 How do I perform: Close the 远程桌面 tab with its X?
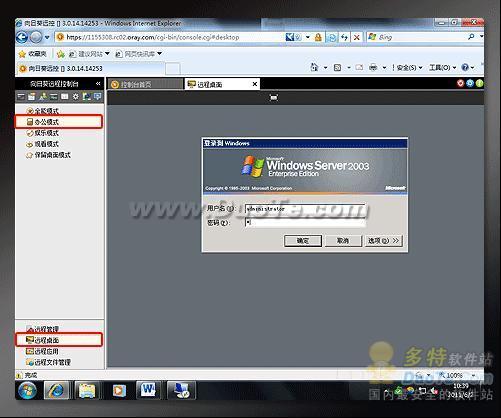tap(255, 84)
